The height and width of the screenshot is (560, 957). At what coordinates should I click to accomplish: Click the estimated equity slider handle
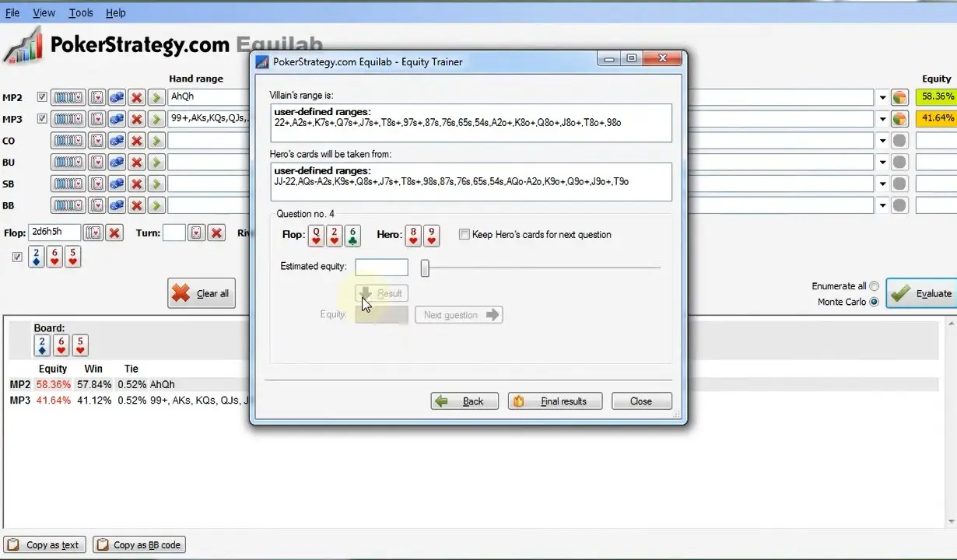[x=425, y=268]
